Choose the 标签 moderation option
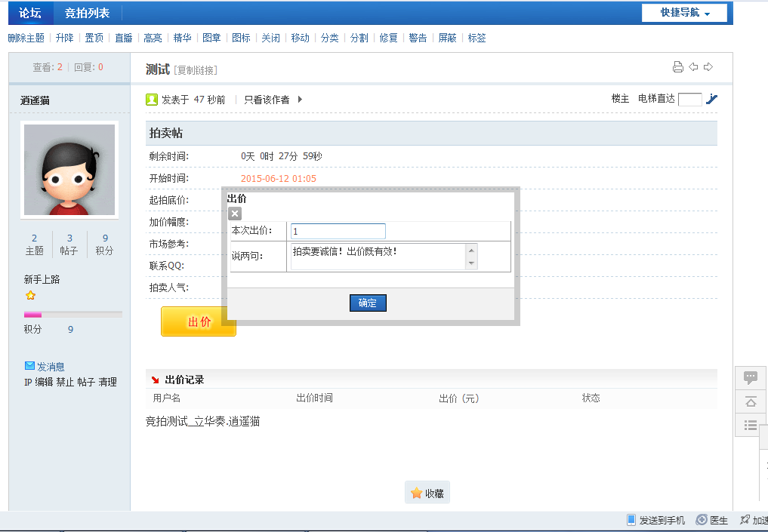 point(477,38)
